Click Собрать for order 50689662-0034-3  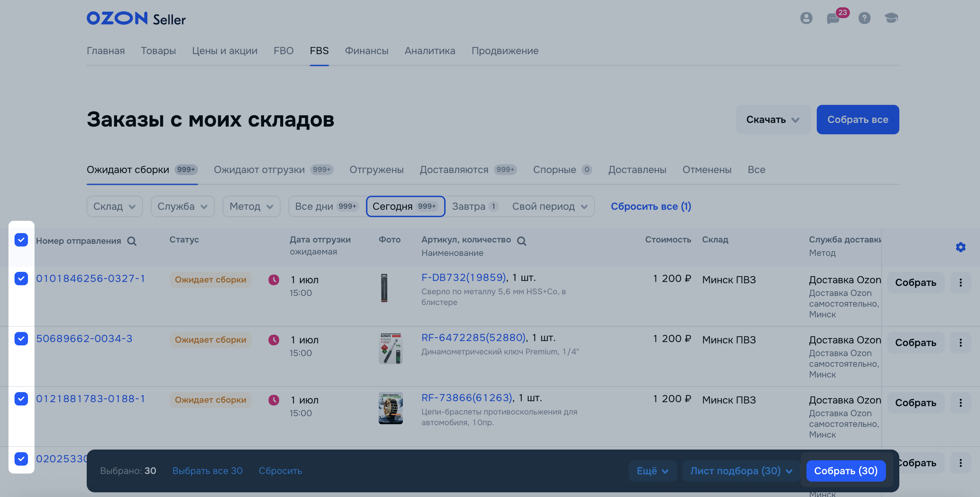tap(915, 343)
